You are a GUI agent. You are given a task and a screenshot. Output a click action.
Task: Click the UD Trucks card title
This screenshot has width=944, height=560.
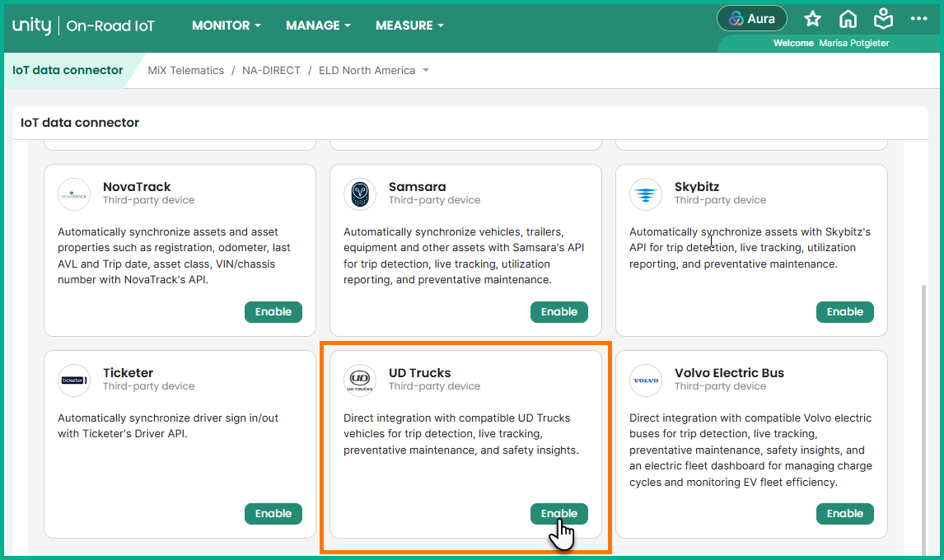point(419,373)
